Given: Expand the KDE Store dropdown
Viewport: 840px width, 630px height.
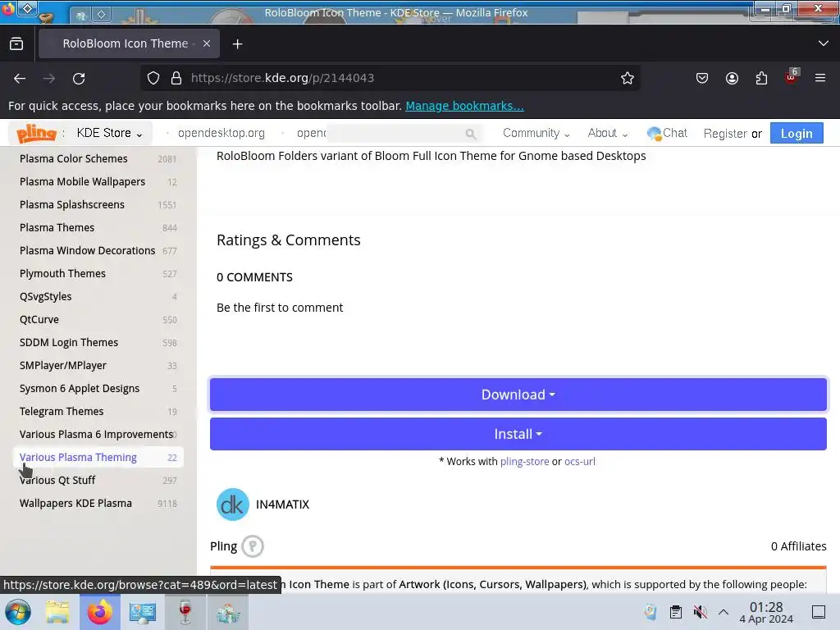Looking at the screenshot, I should 109,133.
